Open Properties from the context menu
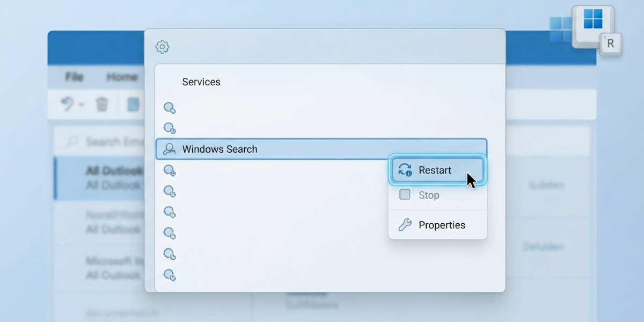 (x=437, y=225)
